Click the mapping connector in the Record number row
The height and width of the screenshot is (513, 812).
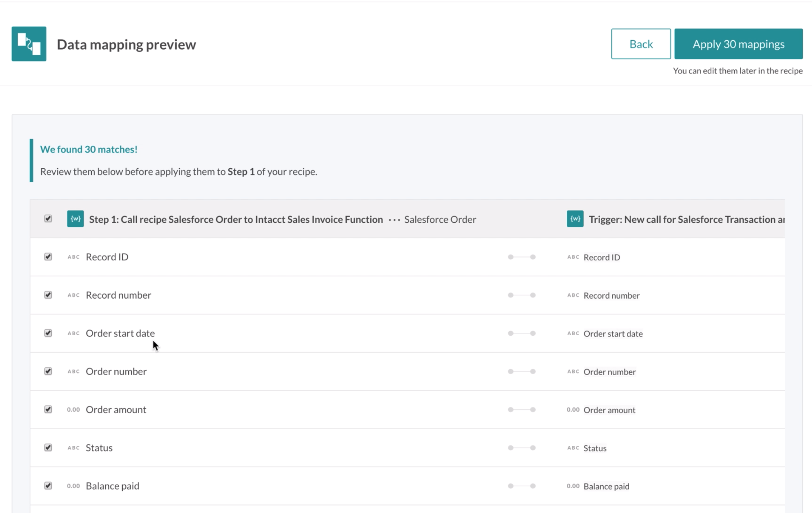click(x=522, y=295)
